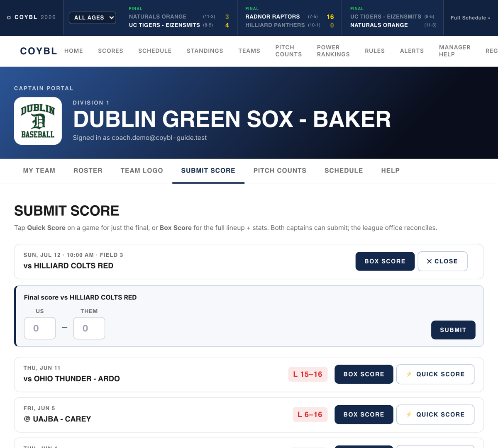498x448 pixels.
Task: Close the Hilliard Colts Red quick score form
Action: [x=442, y=261]
